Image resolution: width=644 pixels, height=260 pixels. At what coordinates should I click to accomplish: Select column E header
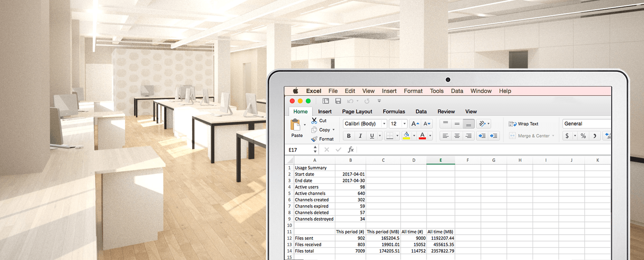[440, 160]
